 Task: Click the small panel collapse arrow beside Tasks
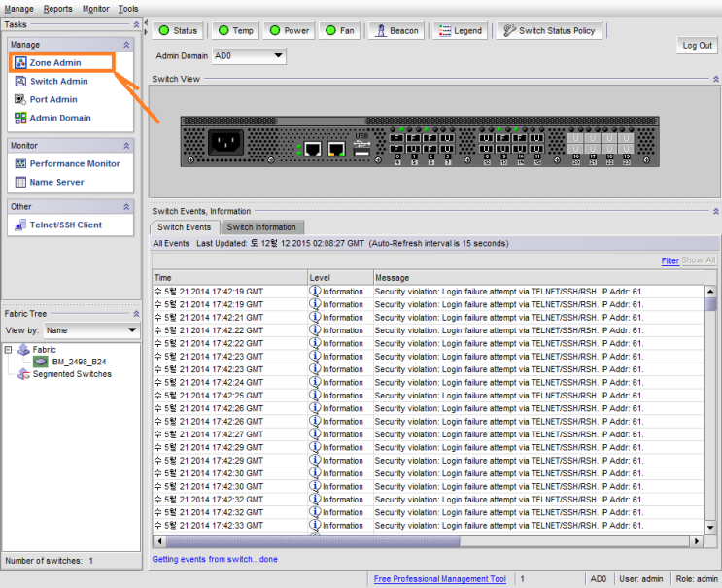point(146,22)
